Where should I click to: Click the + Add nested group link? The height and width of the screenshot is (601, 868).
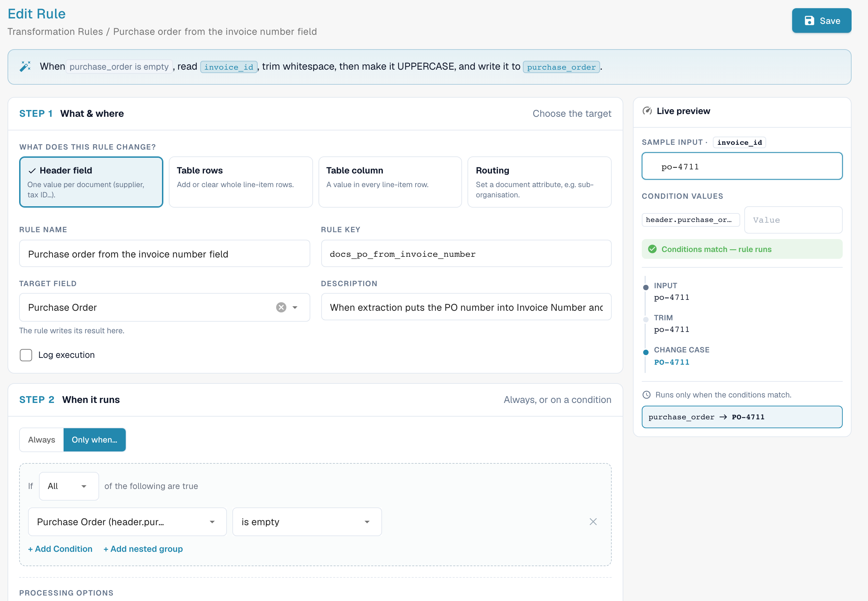coord(143,549)
